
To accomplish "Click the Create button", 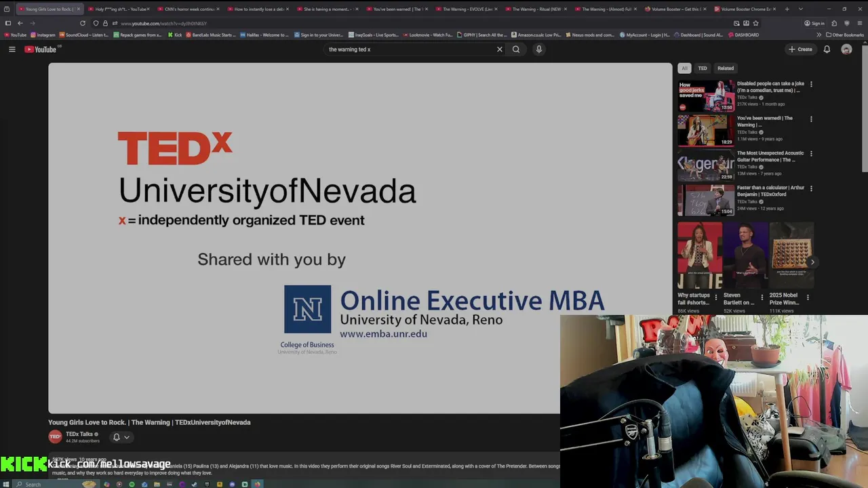I will click(x=800, y=49).
